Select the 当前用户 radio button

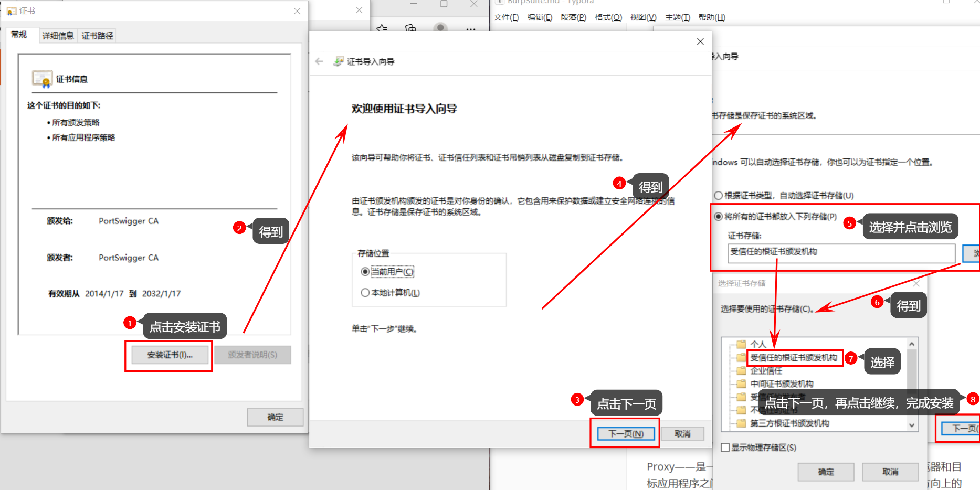365,272
